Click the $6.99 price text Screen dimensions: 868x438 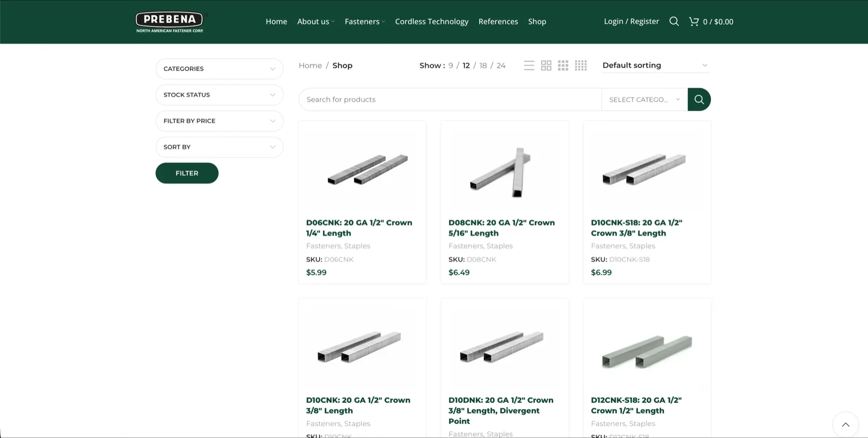pyautogui.click(x=601, y=273)
